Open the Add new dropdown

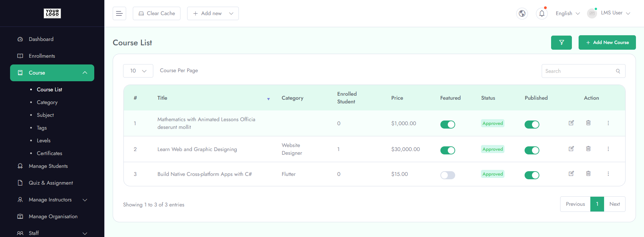(x=213, y=13)
